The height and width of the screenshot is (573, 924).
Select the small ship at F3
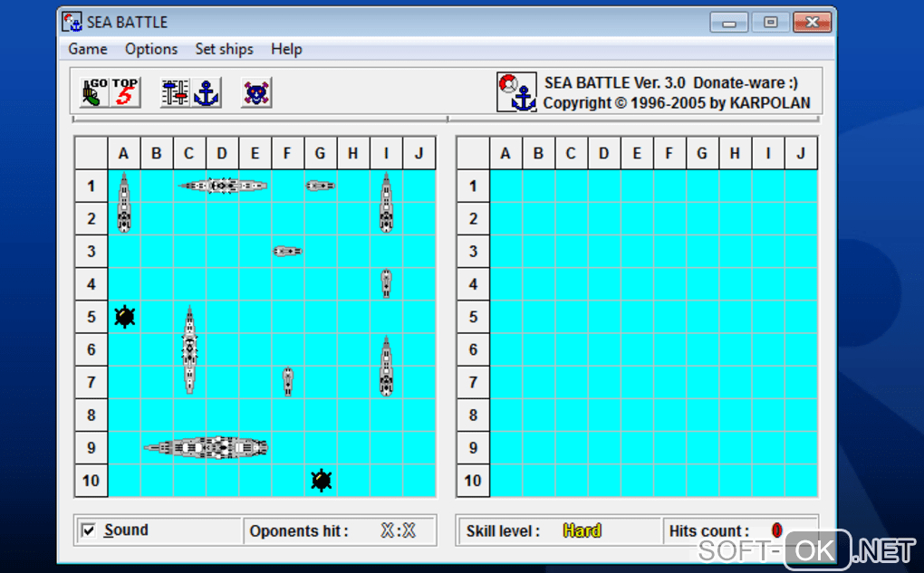pyautogui.click(x=287, y=252)
